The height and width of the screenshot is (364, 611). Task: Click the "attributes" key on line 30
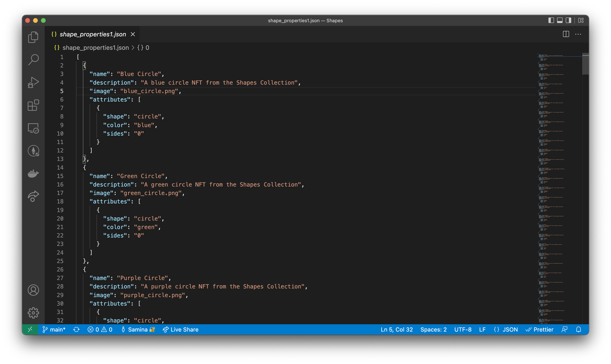pos(110,304)
